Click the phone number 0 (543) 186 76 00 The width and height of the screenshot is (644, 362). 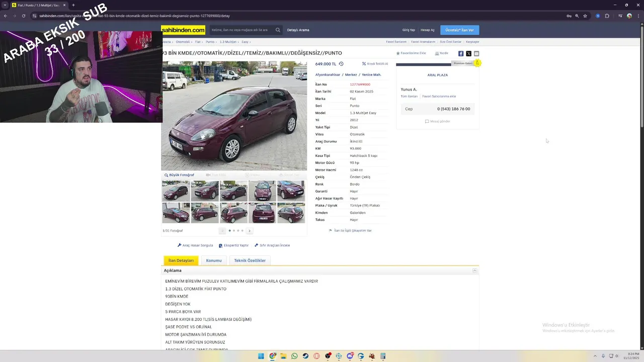coord(453,109)
